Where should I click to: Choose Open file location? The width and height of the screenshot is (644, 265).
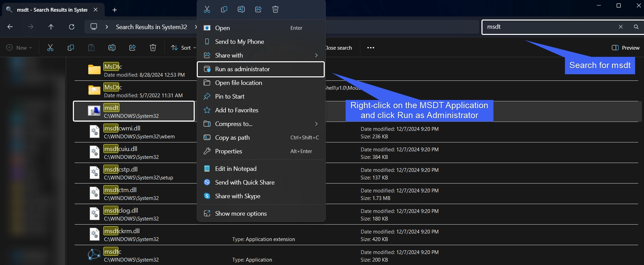(x=261, y=83)
